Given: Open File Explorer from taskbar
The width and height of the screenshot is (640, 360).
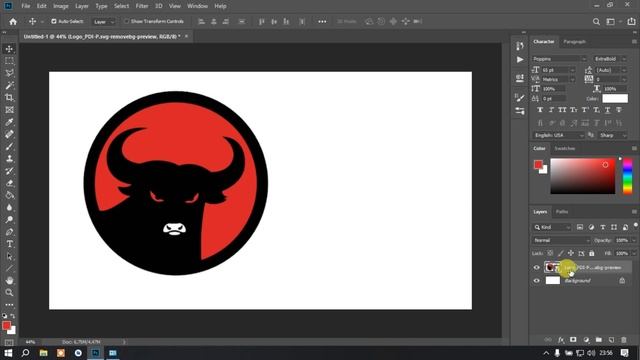Looking at the screenshot, I should (43, 353).
